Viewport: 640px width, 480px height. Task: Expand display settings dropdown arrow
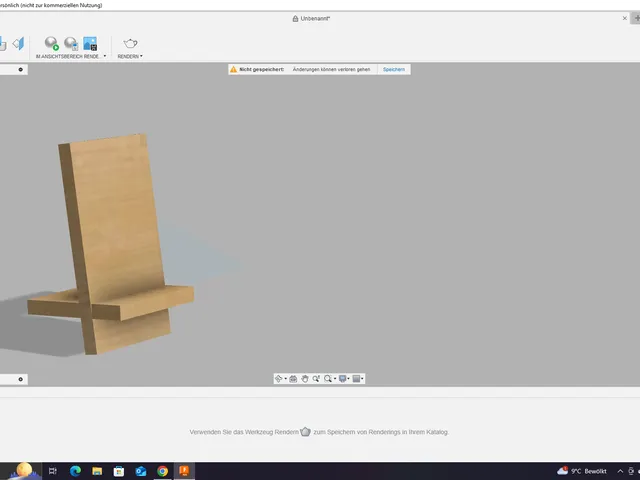(349, 379)
